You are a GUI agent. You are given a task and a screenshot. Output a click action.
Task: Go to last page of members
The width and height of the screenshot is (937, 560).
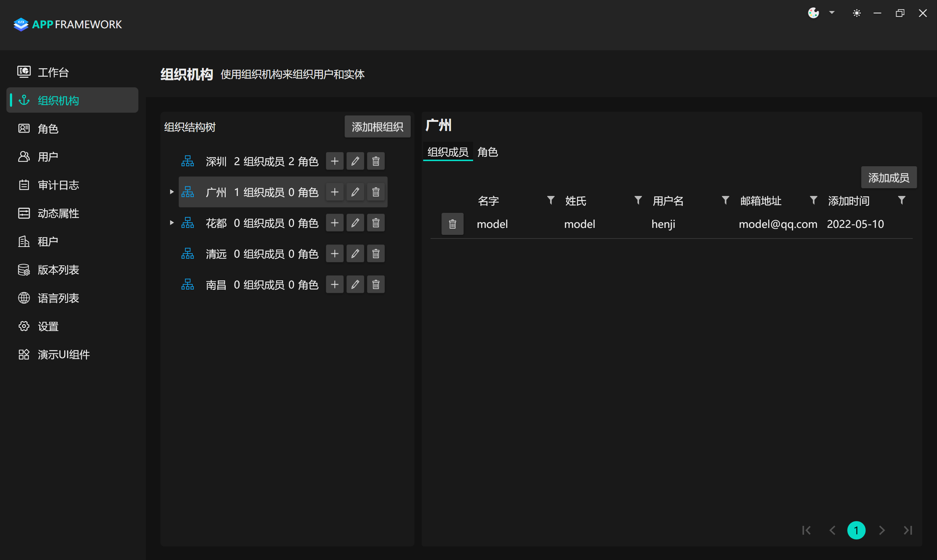(908, 531)
